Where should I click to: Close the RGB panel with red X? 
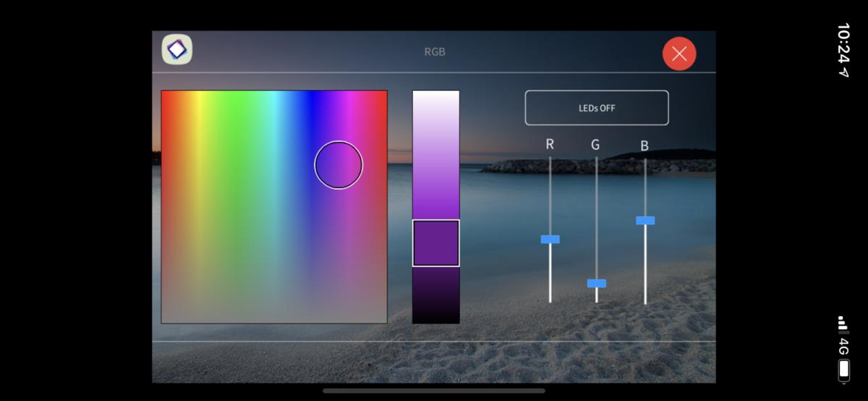click(x=679, y=54)
